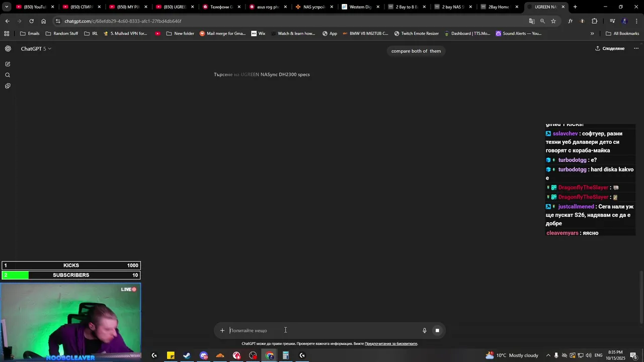
Task: Open the yellow sticky notes taskbar app
Action: (171, 355)
